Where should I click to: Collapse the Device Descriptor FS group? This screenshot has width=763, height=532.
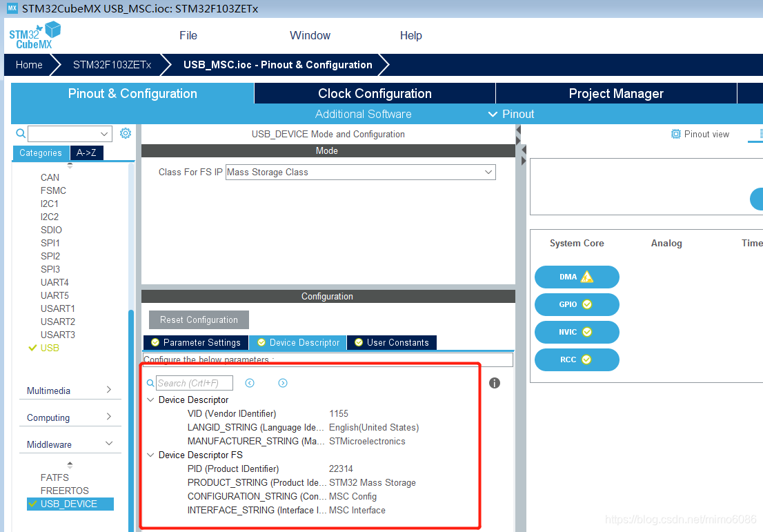pyautogui.click(x=151, y=455)
